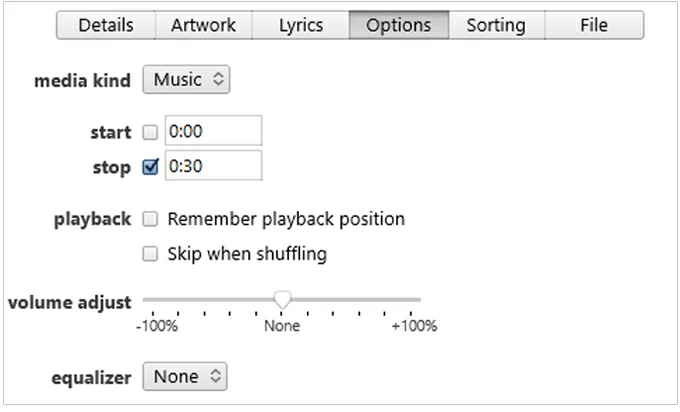Click the +100% end of volume slider
This screenshot has width=680, height=412.
(x=418, y=299)
